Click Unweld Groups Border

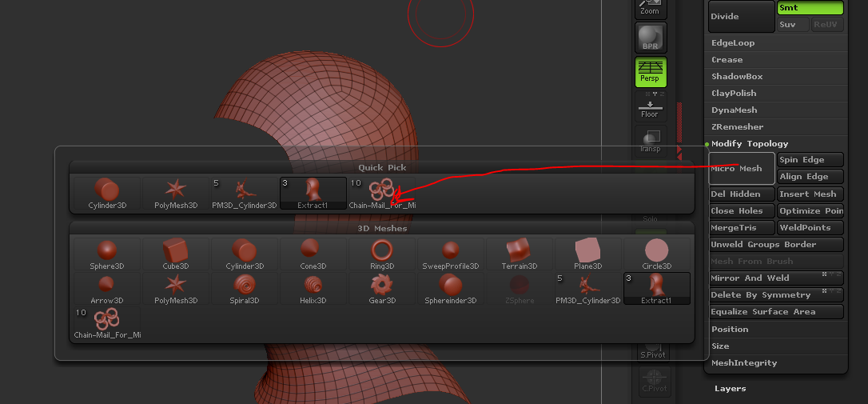(775, 244)
